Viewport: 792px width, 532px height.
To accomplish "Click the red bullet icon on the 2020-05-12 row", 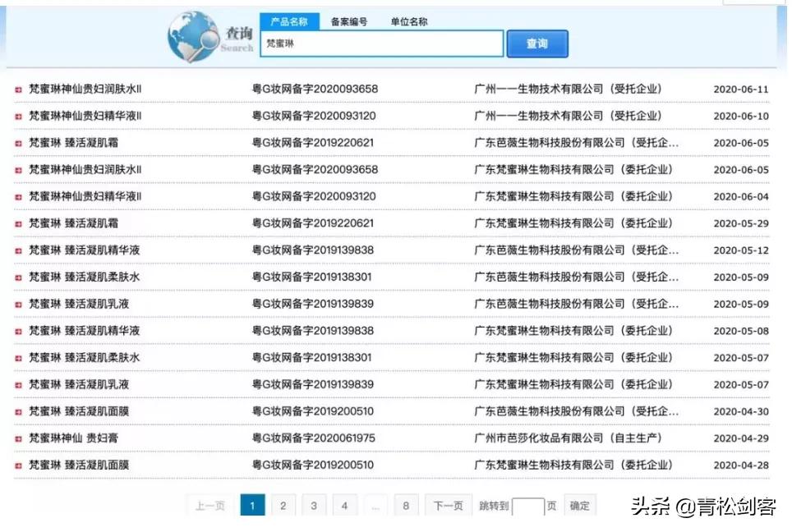I will pos(19,251).
